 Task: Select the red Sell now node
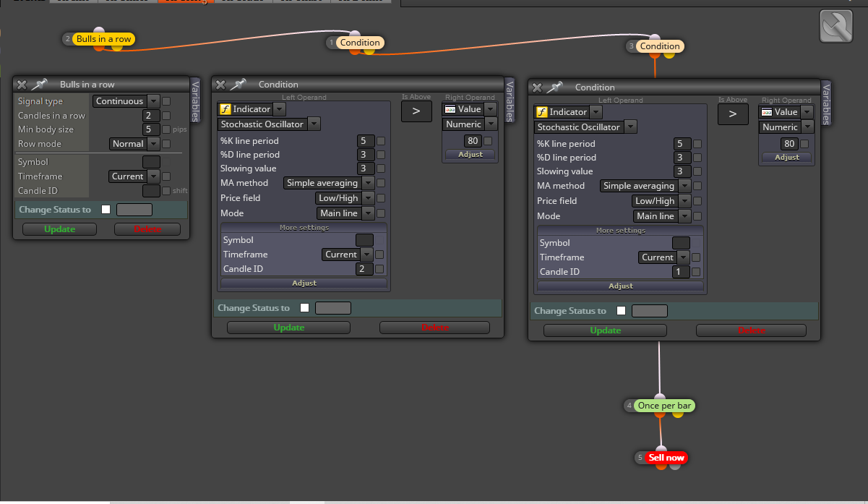(666, 458)
